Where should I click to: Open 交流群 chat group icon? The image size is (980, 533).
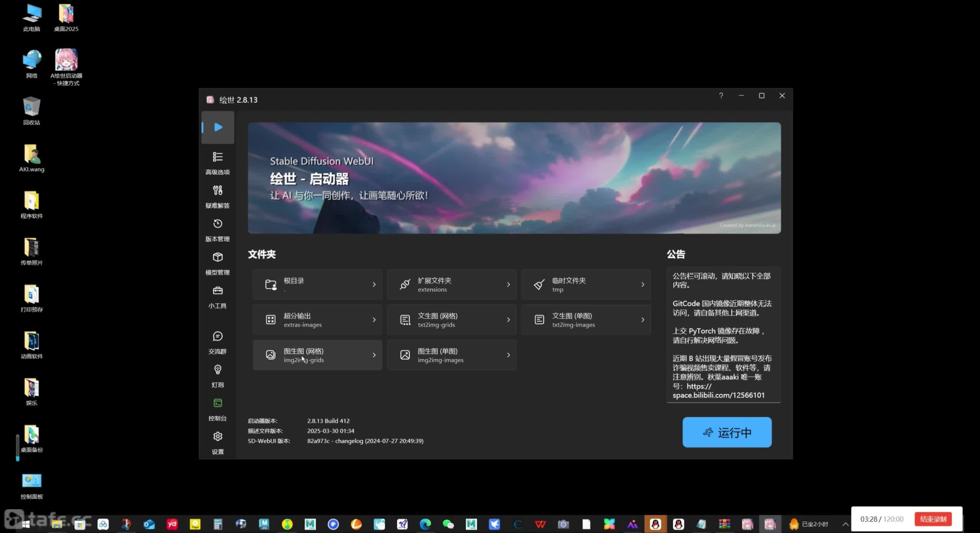pos(217,342)
